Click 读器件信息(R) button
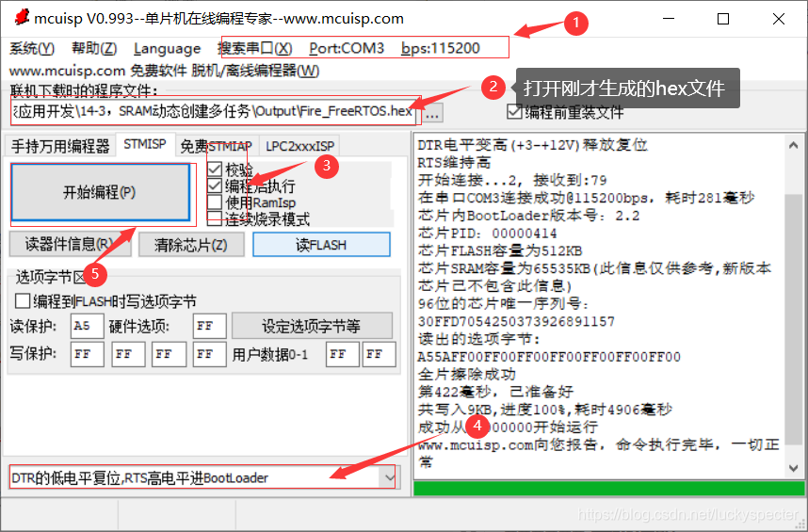Screen dimensions: 808x532 click(70, 244)
